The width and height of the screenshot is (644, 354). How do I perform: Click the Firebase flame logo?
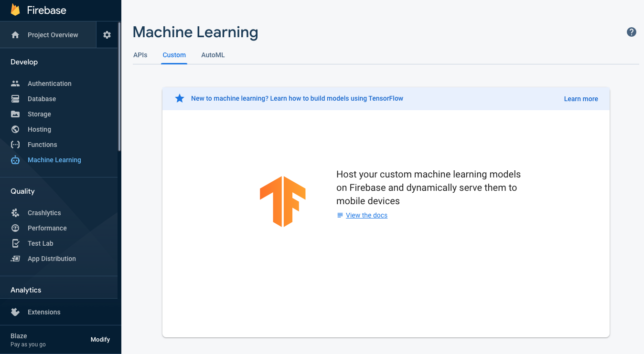(15, 10)
